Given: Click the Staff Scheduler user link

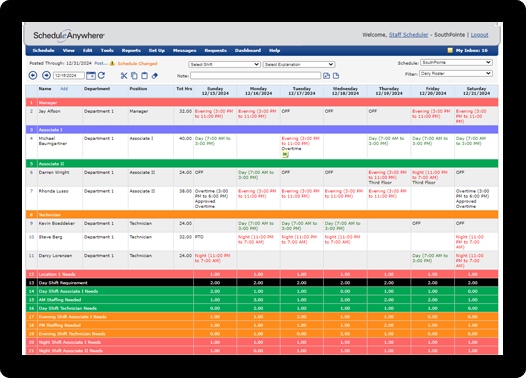Looking at the screenshot, I should click(408, 35).
